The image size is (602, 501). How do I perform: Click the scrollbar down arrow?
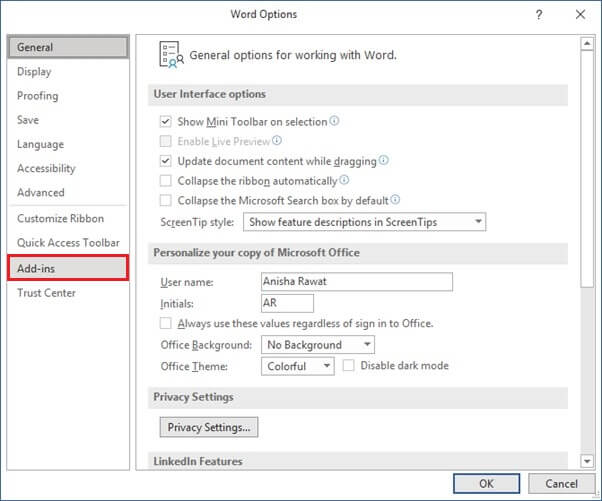coord(587,461)
